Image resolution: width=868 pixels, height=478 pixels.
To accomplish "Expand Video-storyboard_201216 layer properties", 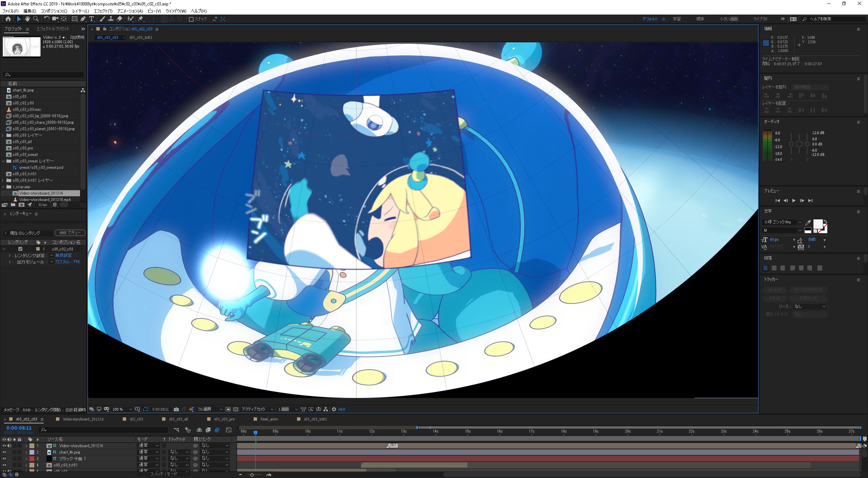I will coord(26,446).
